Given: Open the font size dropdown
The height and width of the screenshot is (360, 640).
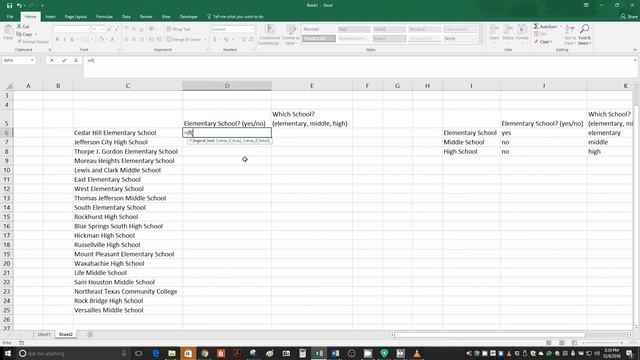Looking at the screenshot, I should pos(102,29).
